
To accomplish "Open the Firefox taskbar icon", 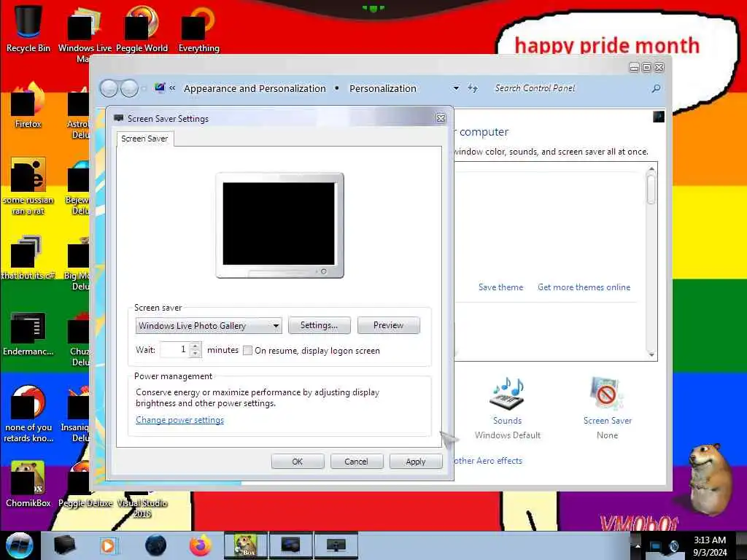I will click(201, 545).
